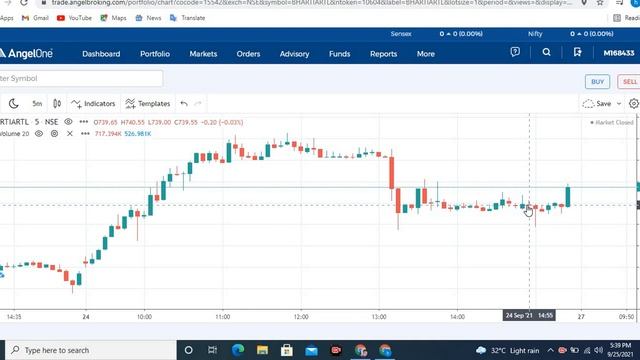640x360 pixels.
Task: Open chart Templates
Action: pyautogui.click(x=148, y=104)
